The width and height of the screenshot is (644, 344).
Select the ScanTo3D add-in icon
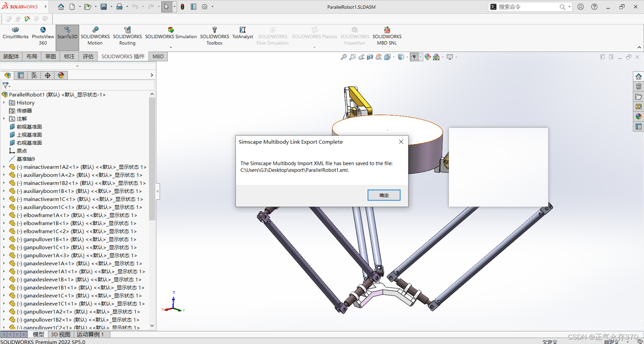[x=67, y=36]
